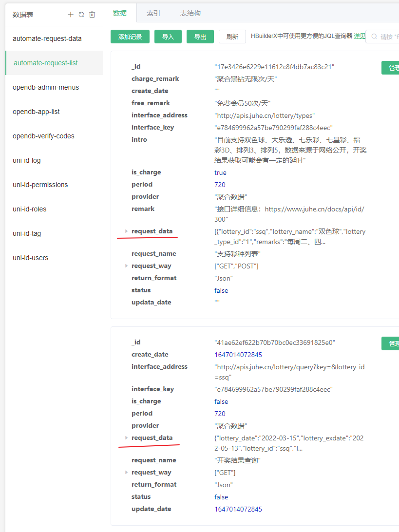The height and width of the screenshot is (532, 399).
Task: Select uni-id-users table
Action: tap(54, 258)
